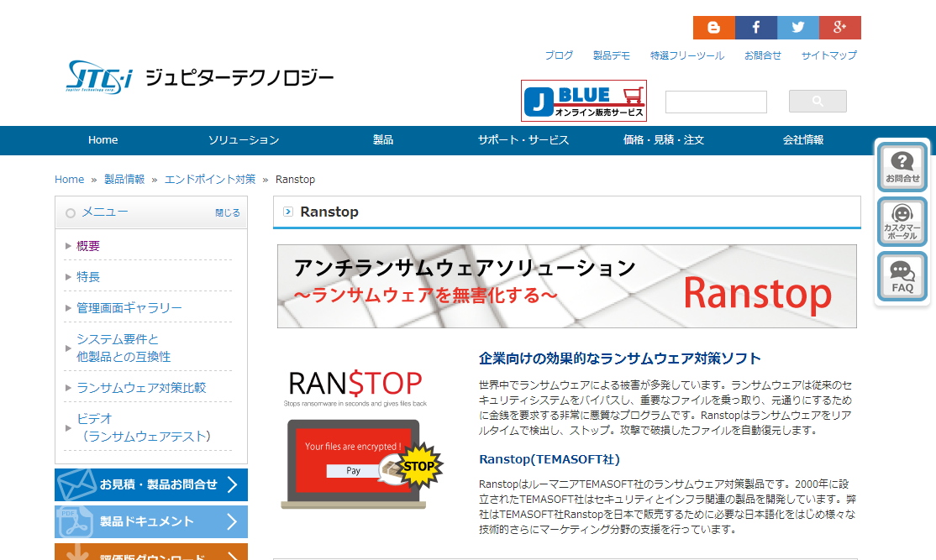Click the envelope お見積・製品お問合せ banner
936x560 pixels.
pyautogui.click(x=151, y=484)
